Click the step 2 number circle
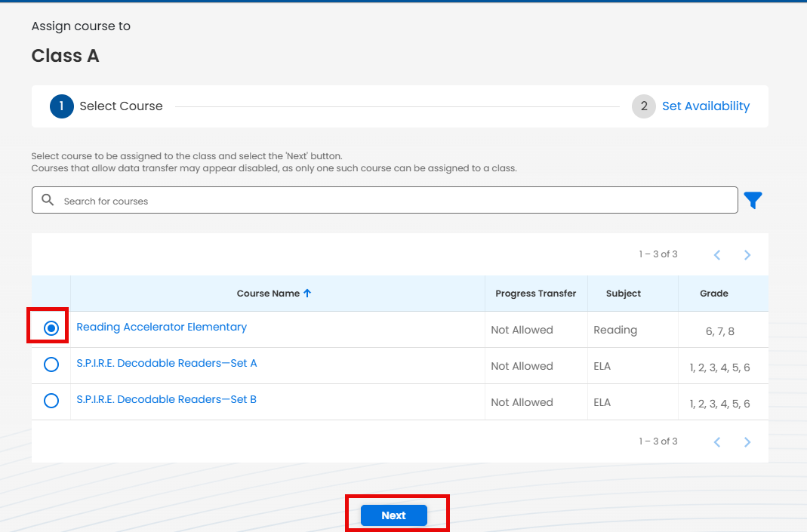Screen dimensions: 807x532 pos(643,106)
